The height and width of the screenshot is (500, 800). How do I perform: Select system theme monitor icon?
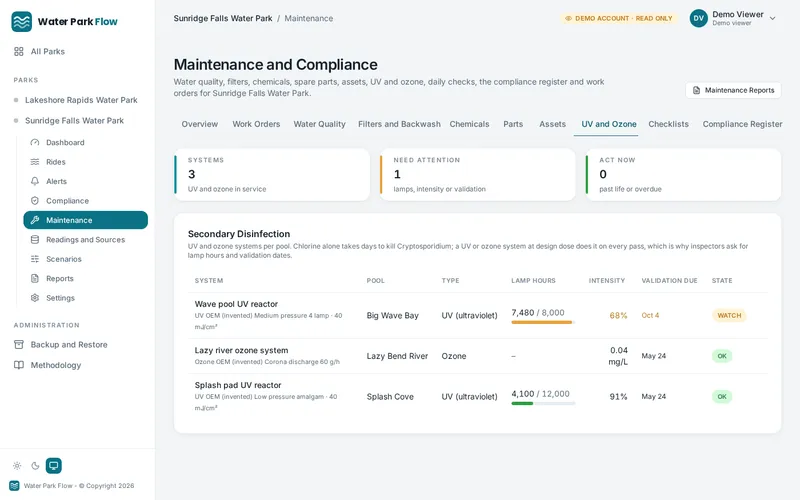(54, 466)
